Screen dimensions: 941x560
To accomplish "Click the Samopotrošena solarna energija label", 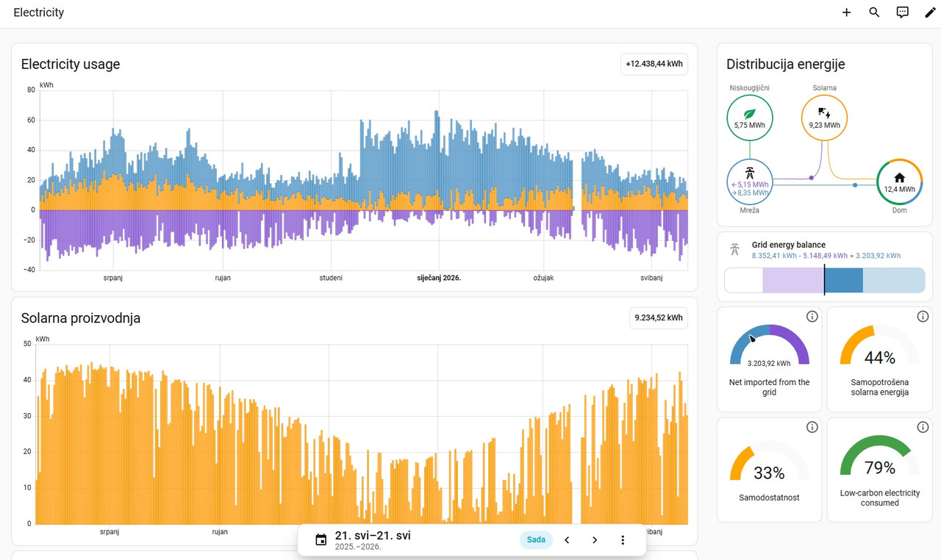I will [x=879, y=387].
